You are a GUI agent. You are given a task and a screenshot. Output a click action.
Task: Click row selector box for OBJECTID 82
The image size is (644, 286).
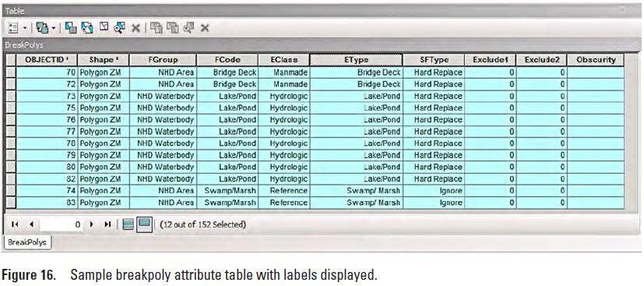10,179
